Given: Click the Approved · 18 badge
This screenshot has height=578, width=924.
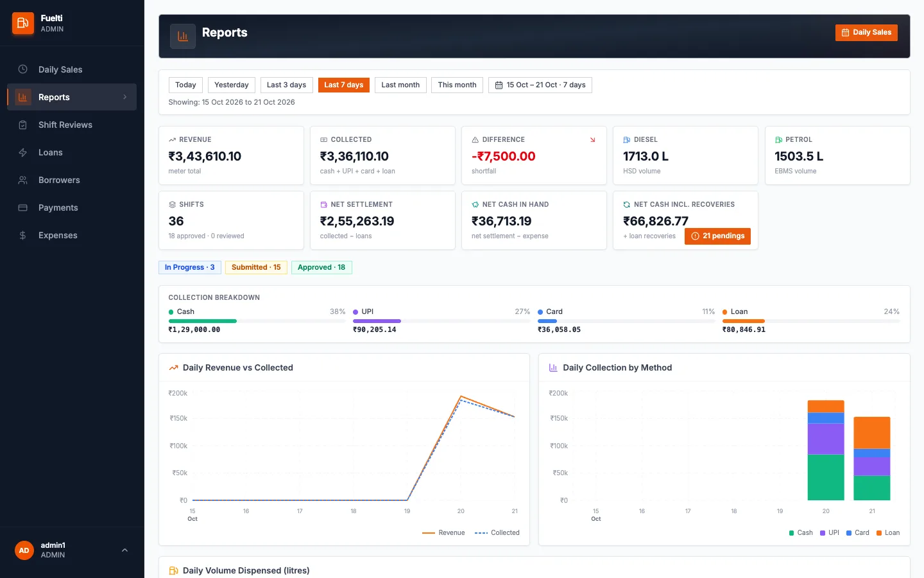Looking at the screenshot, I should (321, 267).
